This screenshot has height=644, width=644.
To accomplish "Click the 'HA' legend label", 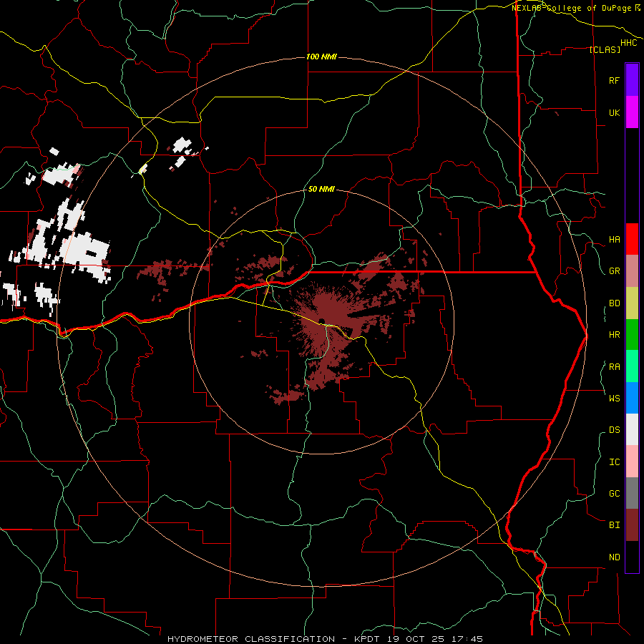I will click(614, 240).
